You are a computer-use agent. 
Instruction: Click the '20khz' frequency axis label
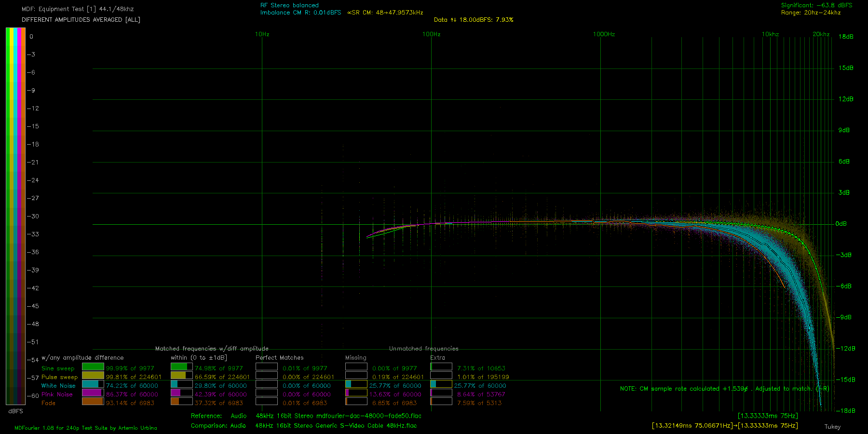pyautogui.click(x=821, y=34)
